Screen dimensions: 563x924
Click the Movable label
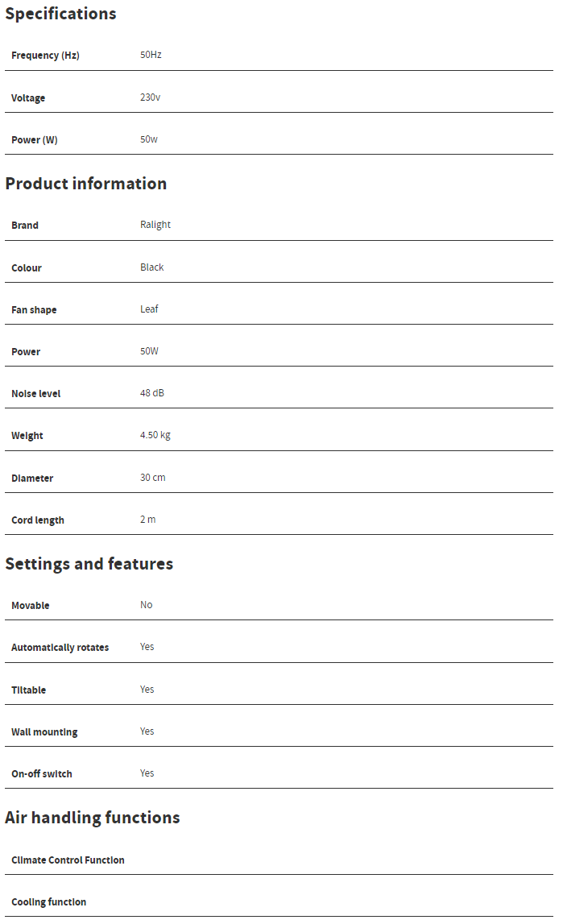click(31, 606)
